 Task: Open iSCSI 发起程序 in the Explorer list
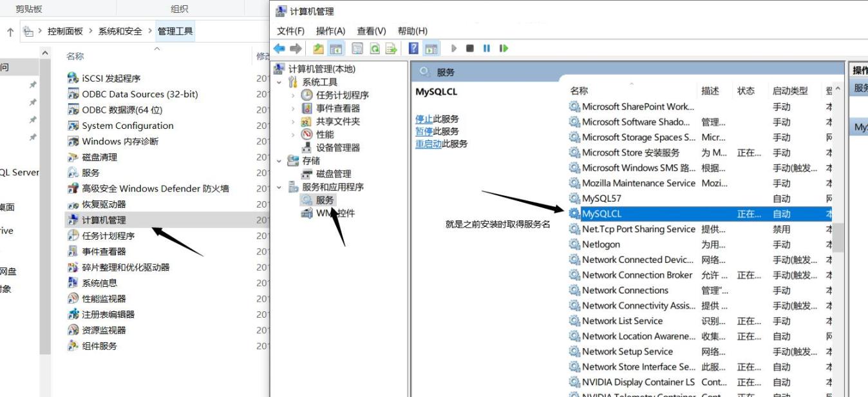(111, 78)
